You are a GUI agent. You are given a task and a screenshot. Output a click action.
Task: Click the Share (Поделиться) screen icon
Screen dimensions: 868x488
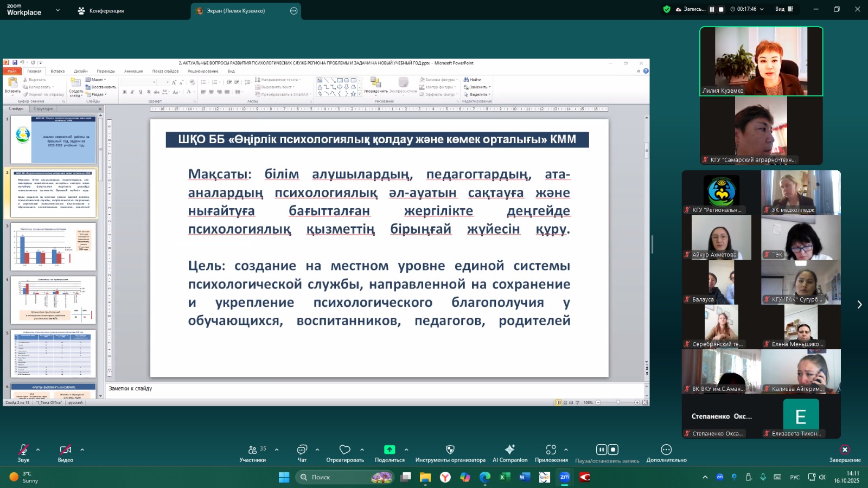(x=390, y=450)
